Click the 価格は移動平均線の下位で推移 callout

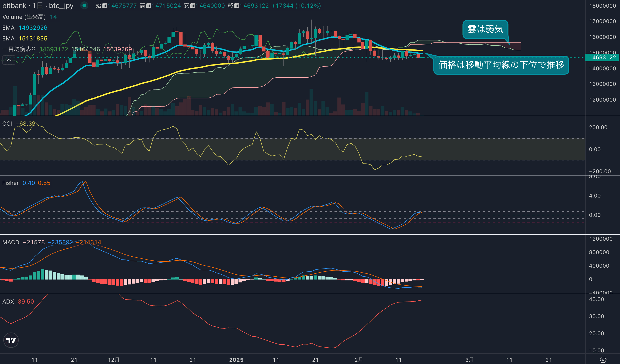501,65
